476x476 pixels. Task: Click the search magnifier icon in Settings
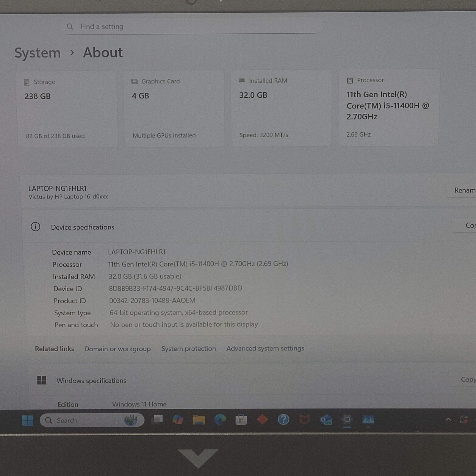[x=70, y=27]
